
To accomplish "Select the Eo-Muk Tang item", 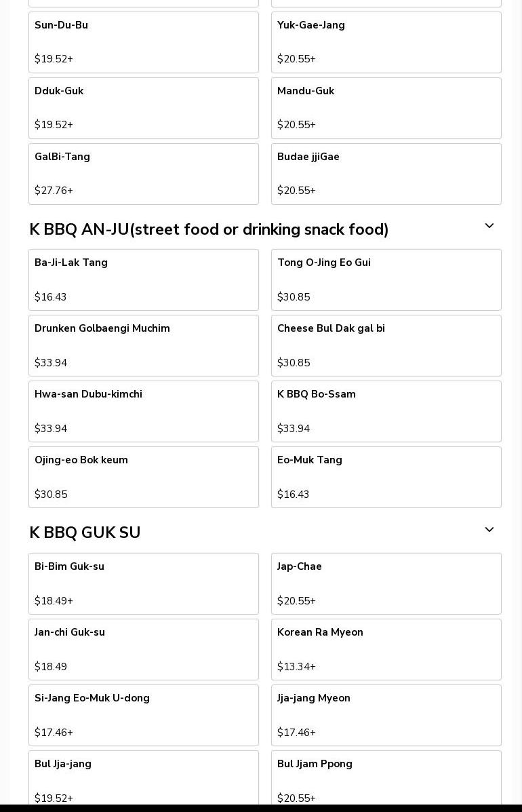I will [x=386, y=477].
